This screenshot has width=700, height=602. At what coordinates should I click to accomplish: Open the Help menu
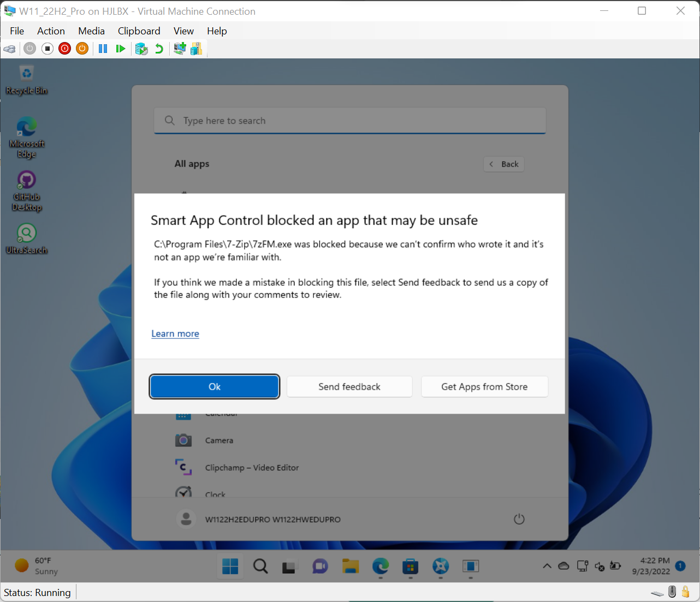pyautogui.click(x=217, y=31)
